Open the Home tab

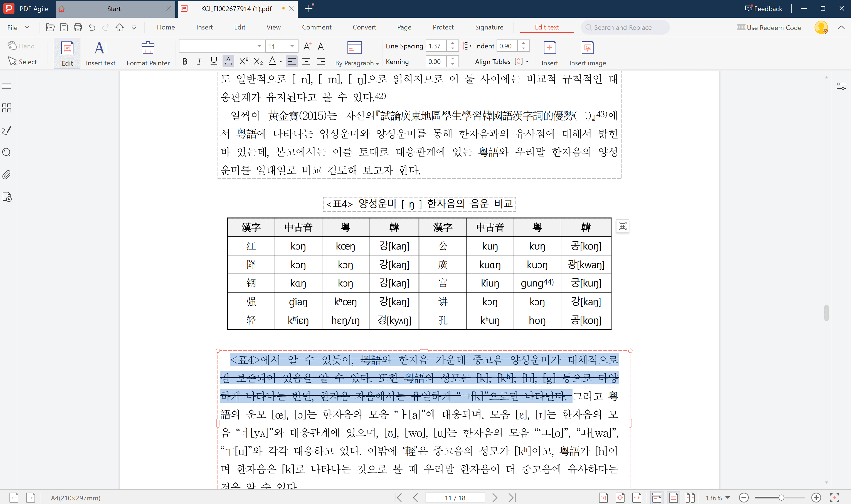tap(166, 27)
